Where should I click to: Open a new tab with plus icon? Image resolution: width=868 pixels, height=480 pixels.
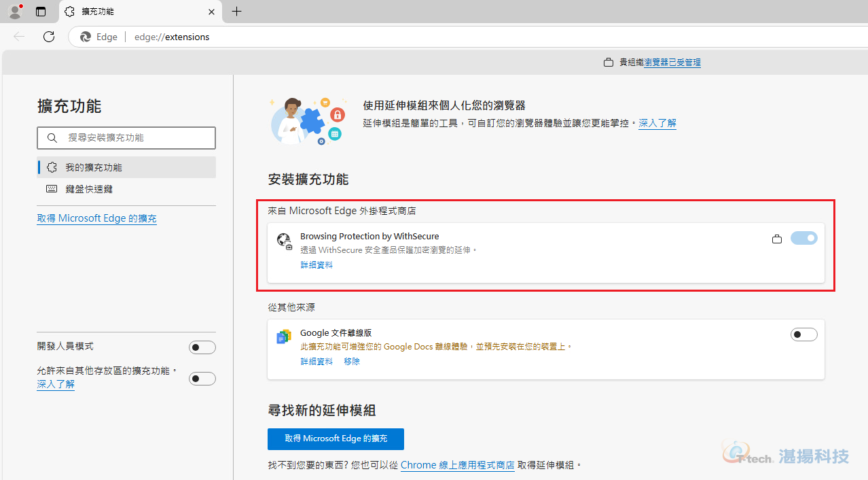pos(236,12)
